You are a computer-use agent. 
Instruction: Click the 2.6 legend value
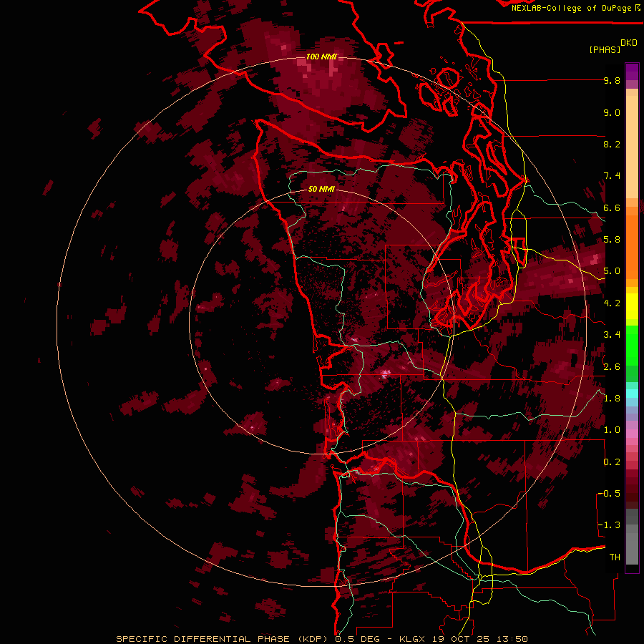(x=612, y=367)
